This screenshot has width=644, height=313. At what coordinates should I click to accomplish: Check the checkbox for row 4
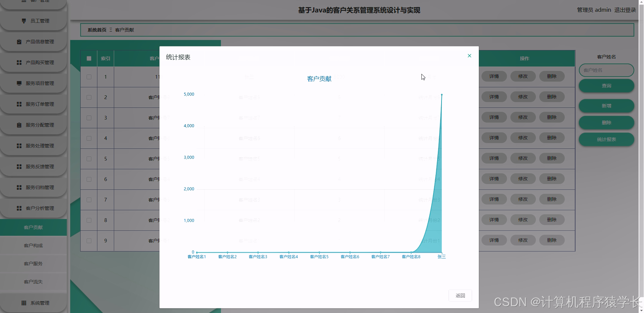(89, 138)
